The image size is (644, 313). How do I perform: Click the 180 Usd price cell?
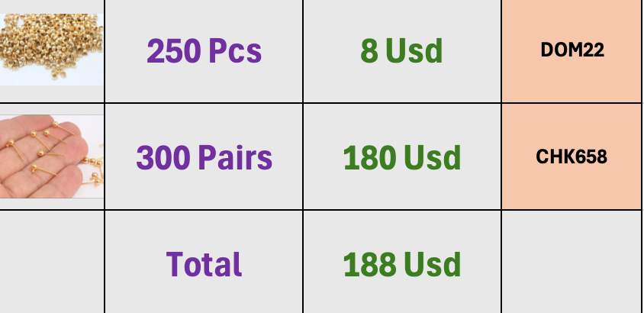click(x=401, y=156)
